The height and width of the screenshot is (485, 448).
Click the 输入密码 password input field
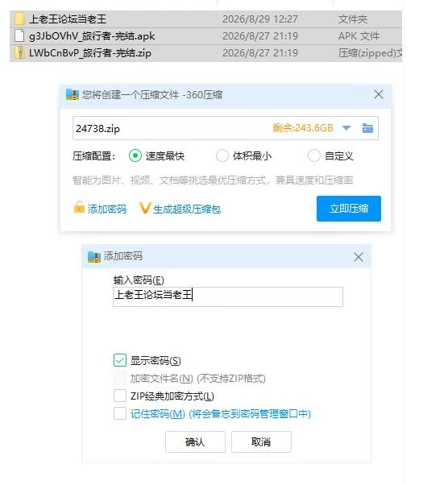tap(228, 296)
